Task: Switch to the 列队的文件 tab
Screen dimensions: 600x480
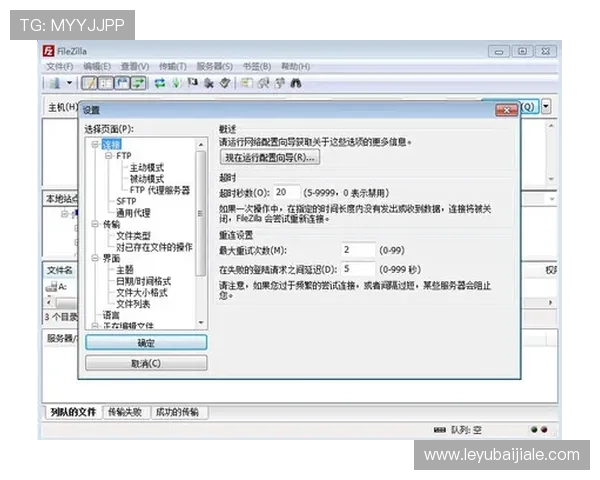Action: (73, 412)
